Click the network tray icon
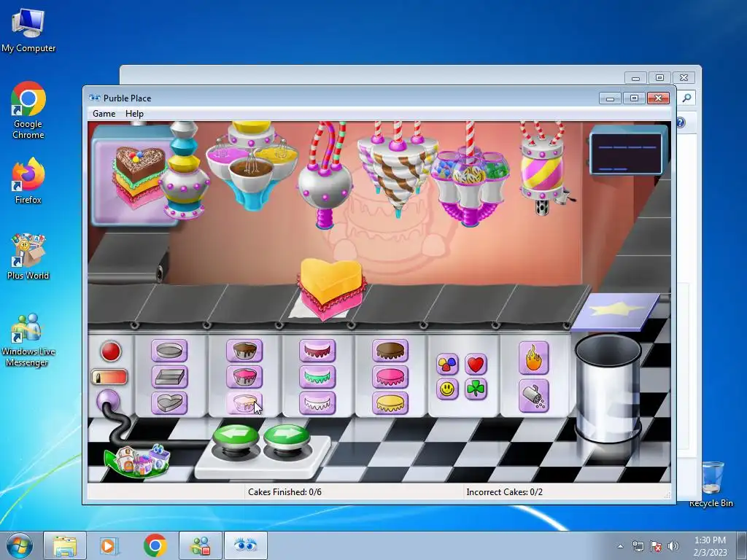 [x=638, y=546]
